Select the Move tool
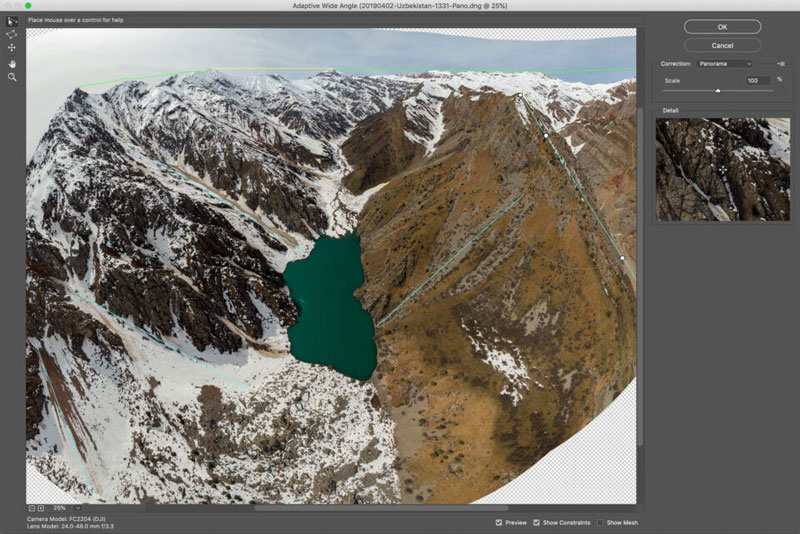The width and height of the screenshot is (800, 534). (12, 48)
